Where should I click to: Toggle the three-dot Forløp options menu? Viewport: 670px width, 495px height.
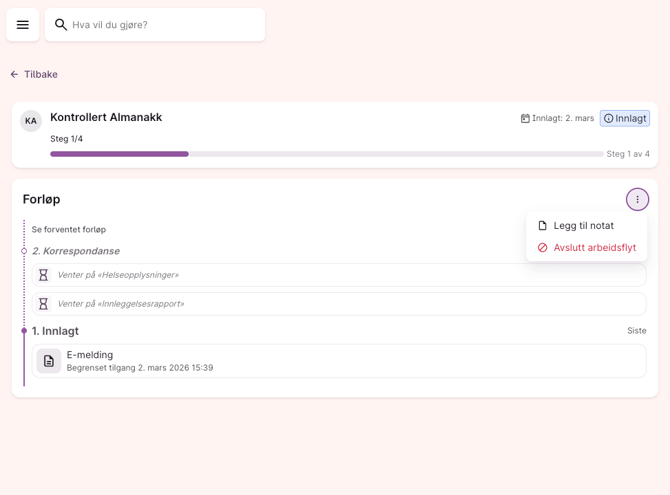[637, 199]
